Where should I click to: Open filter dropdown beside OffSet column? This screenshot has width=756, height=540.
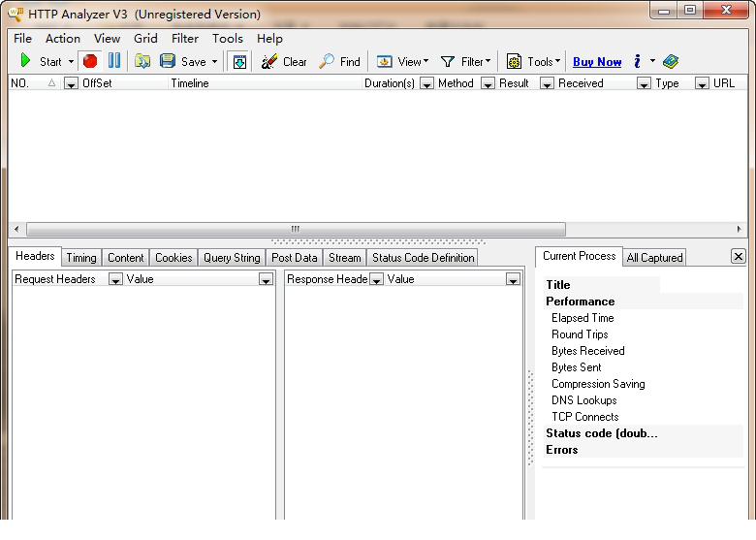pos(71,84)
